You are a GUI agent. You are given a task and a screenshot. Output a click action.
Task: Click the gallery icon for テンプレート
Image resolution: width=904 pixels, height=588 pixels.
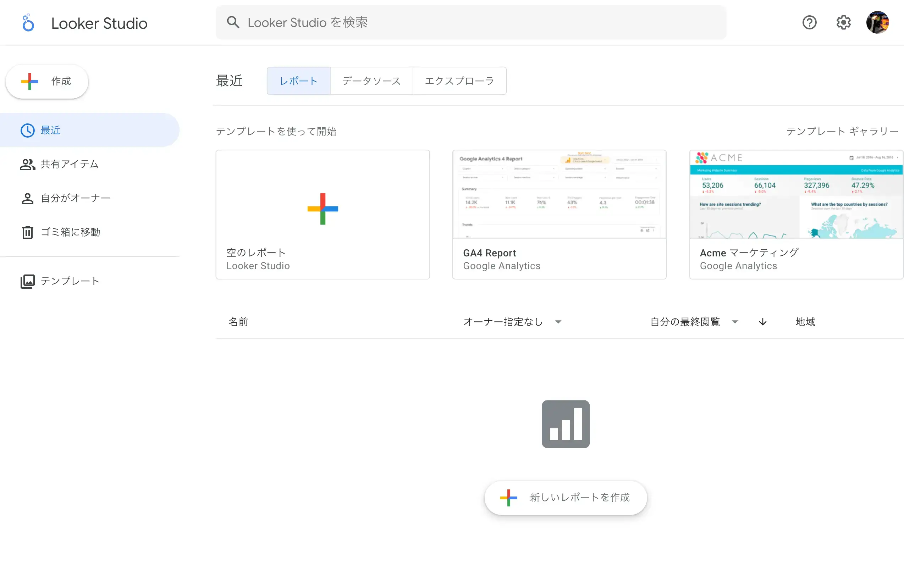(x=27, y=281)
